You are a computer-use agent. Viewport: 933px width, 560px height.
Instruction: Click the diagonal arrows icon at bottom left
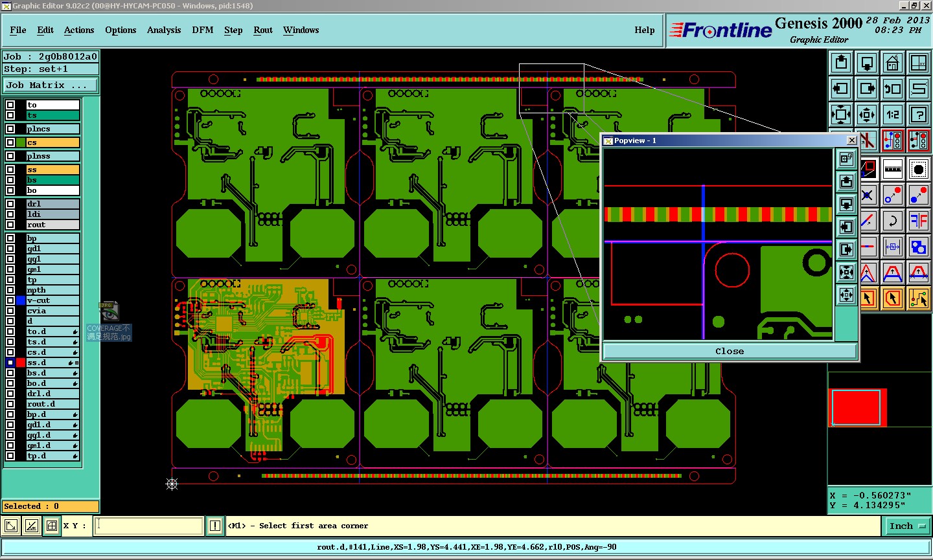click(x=11, y=526)
